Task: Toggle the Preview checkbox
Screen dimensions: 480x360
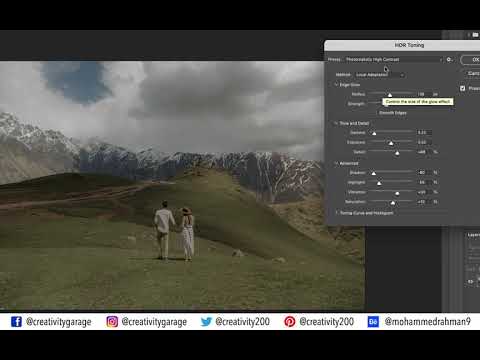Action: 463,88
